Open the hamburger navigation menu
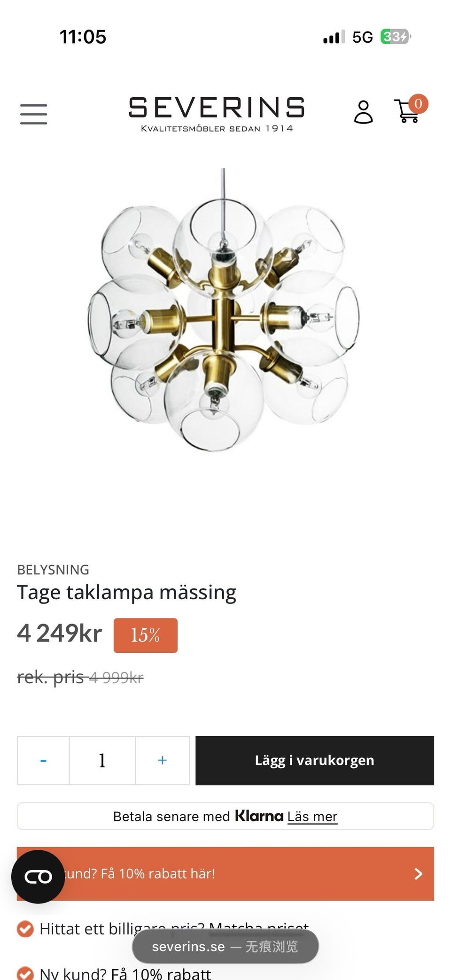Image resolution: width=451 pixels, height=980 pixels. coord(33,114)
